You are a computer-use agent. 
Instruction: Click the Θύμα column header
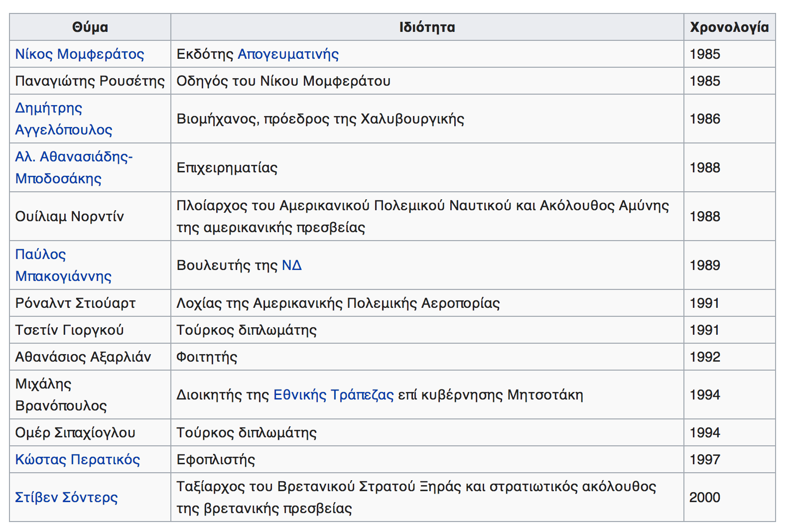coord(90,27)
